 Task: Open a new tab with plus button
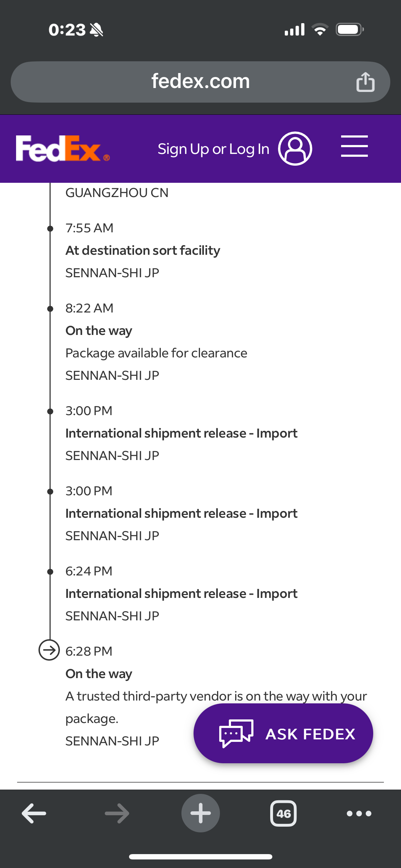coord(201,813)
